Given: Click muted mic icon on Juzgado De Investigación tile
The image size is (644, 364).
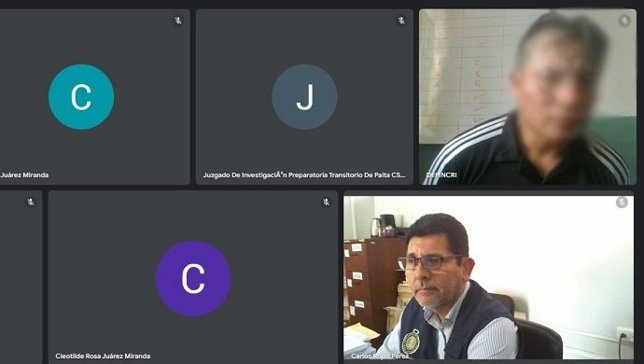Looking at the screenshot, I should [x=401, y=21].
